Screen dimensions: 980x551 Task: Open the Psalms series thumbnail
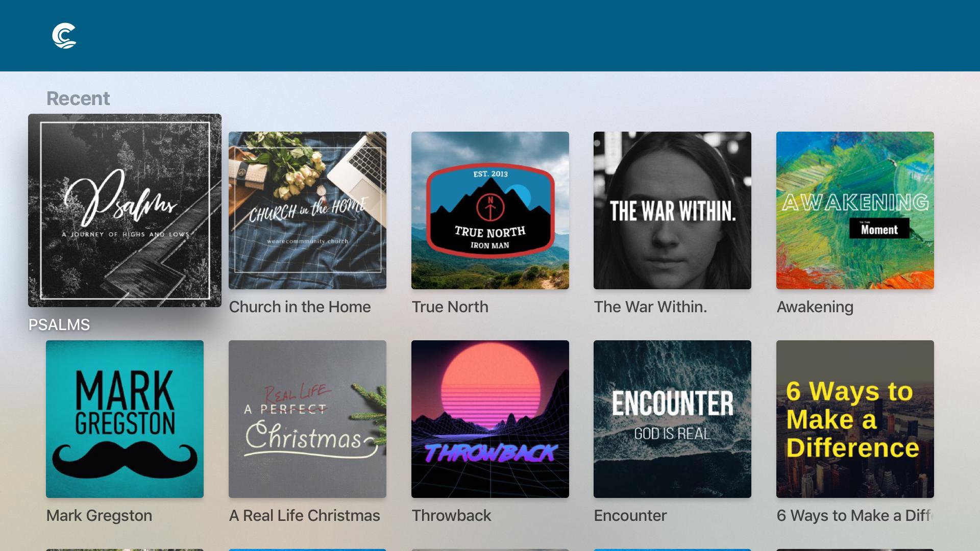pos(125,210)
